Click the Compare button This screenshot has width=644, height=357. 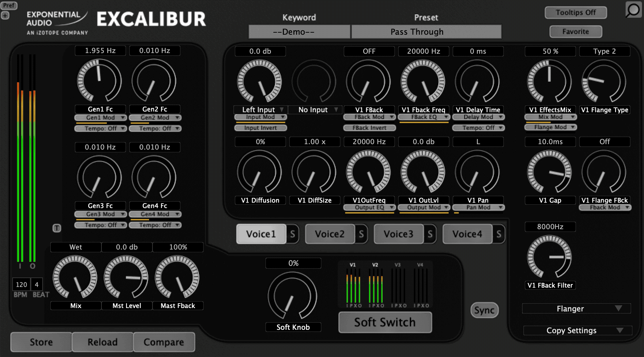164,342
